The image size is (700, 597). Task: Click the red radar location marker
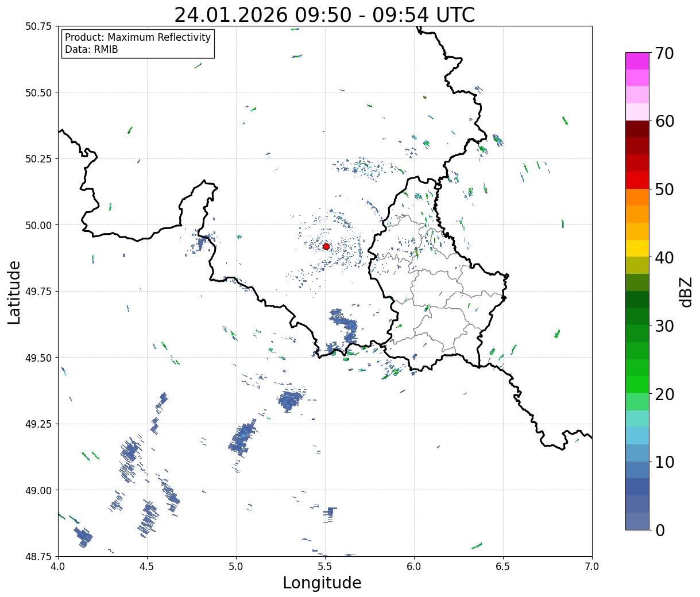[x=326, y=246]
